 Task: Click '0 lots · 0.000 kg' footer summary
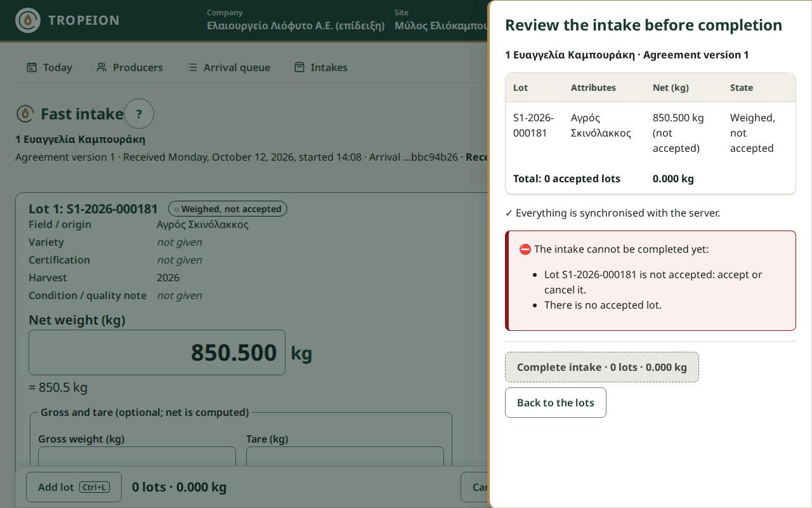[179, 487]
